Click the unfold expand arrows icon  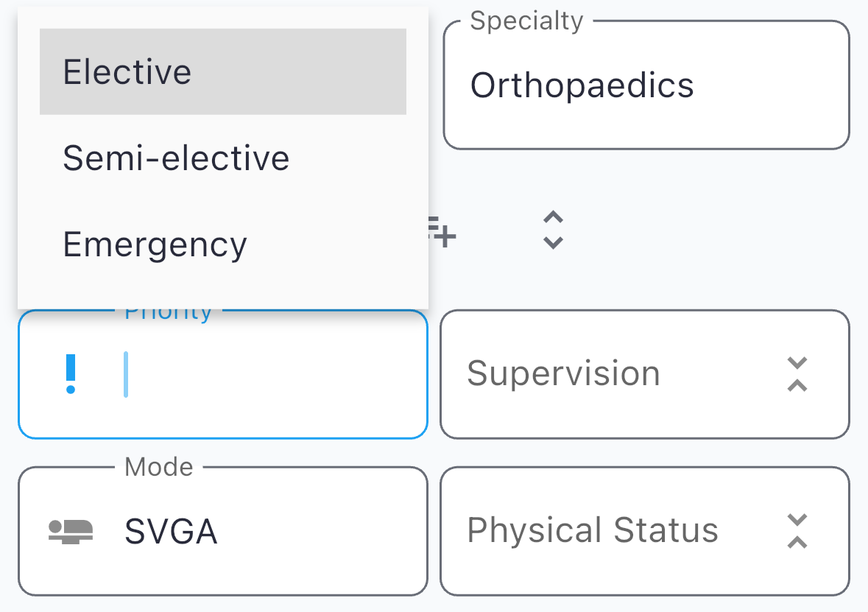[553, 230]
